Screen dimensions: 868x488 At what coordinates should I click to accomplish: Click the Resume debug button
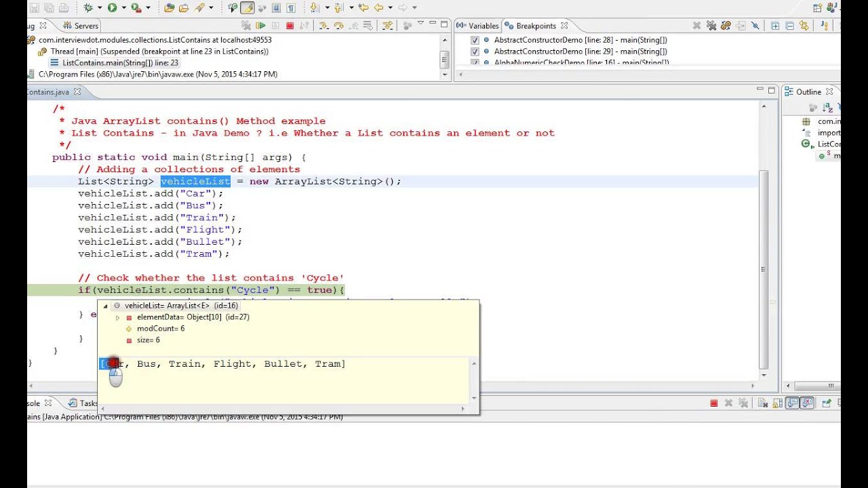pyautogui.click(x=260, y=26)
